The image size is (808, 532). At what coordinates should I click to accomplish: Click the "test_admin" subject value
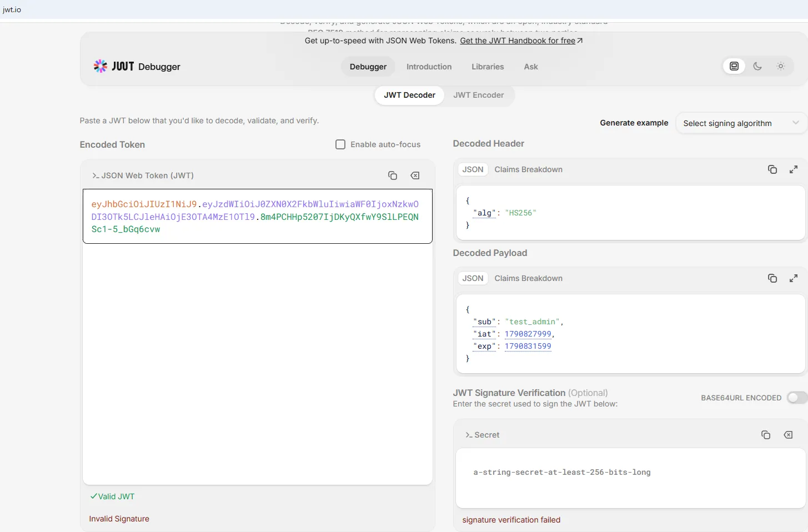click(533, 322)
